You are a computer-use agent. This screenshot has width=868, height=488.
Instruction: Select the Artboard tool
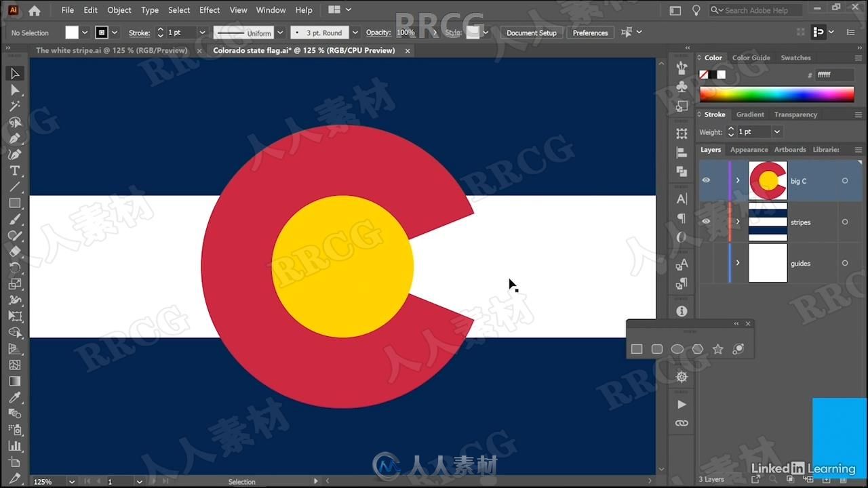coord(15,462)
